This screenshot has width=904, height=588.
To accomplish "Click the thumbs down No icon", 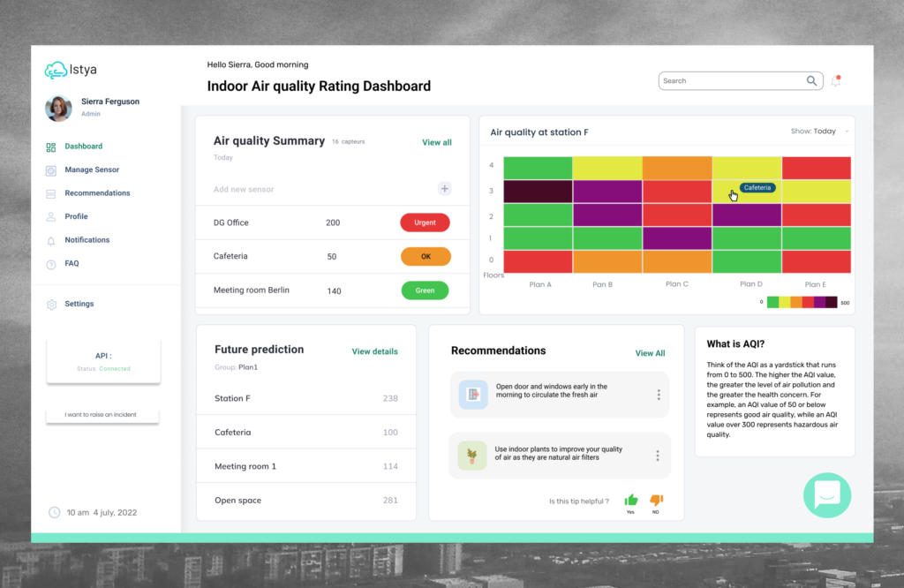I will 656,501.
